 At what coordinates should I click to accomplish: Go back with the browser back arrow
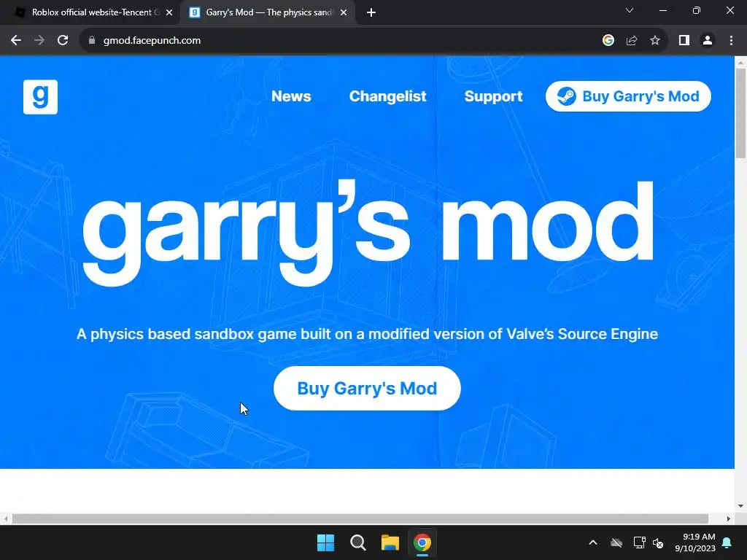pyautogui.click(x=16, y=41)
